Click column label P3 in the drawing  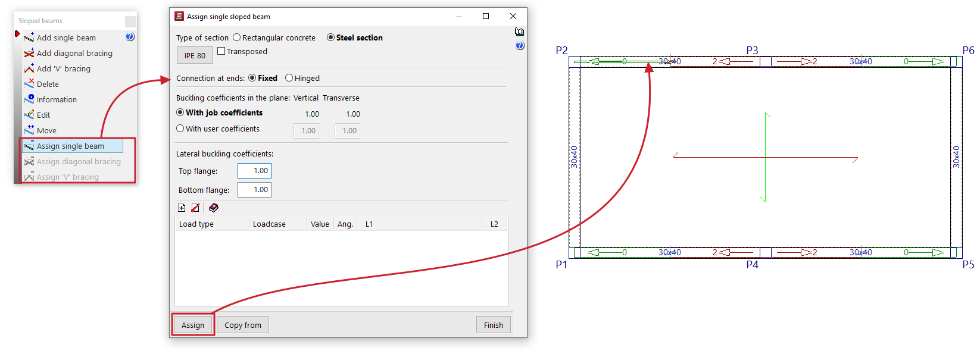tap(753, 51)
